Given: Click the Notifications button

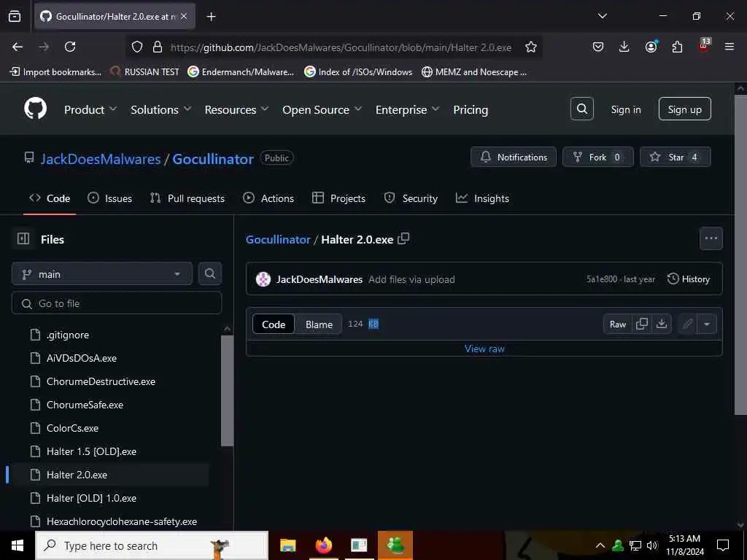Looking at the screenshot, I should coord(513,157).
